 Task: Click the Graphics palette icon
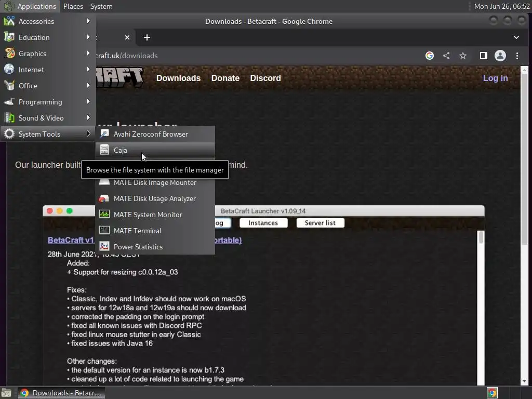click(x=9, y=54)
